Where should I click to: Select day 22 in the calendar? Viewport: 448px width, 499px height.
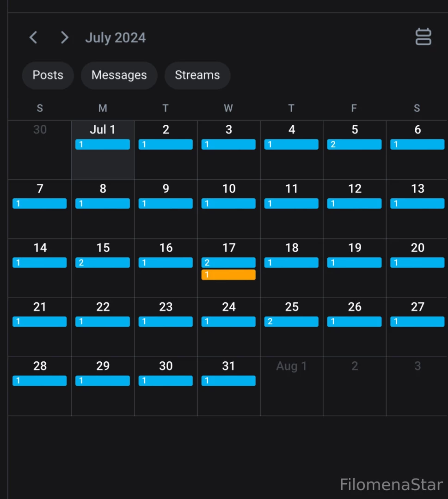click(x=103, y=337)
